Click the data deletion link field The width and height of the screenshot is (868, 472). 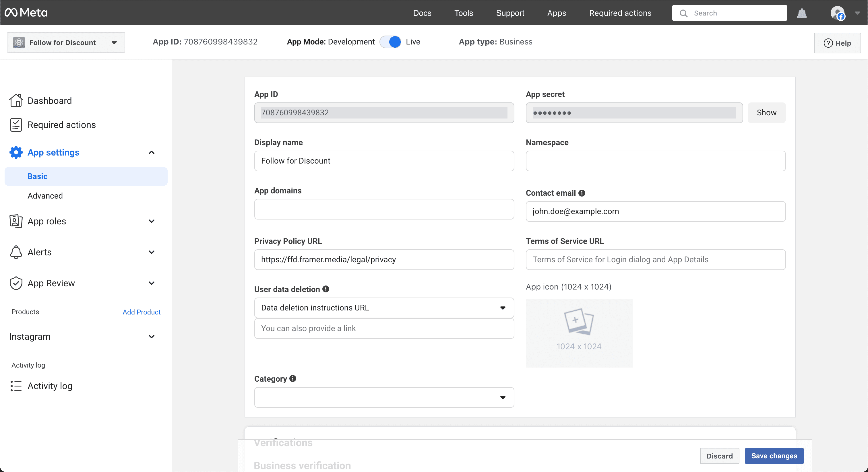384,328
